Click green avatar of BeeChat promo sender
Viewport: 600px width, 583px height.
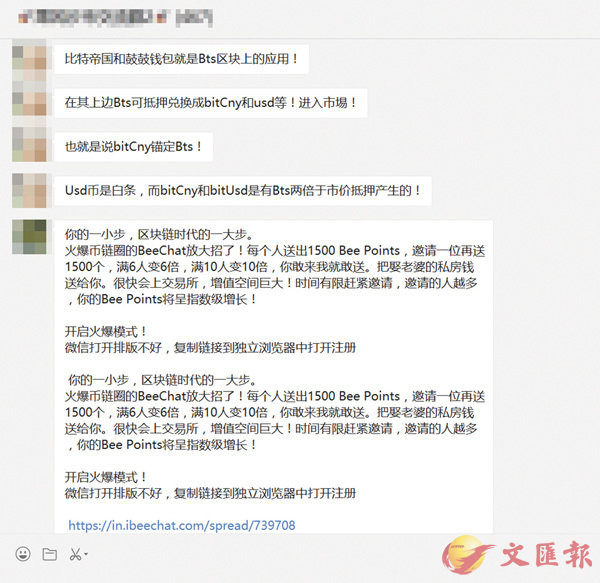click(29, 237)
